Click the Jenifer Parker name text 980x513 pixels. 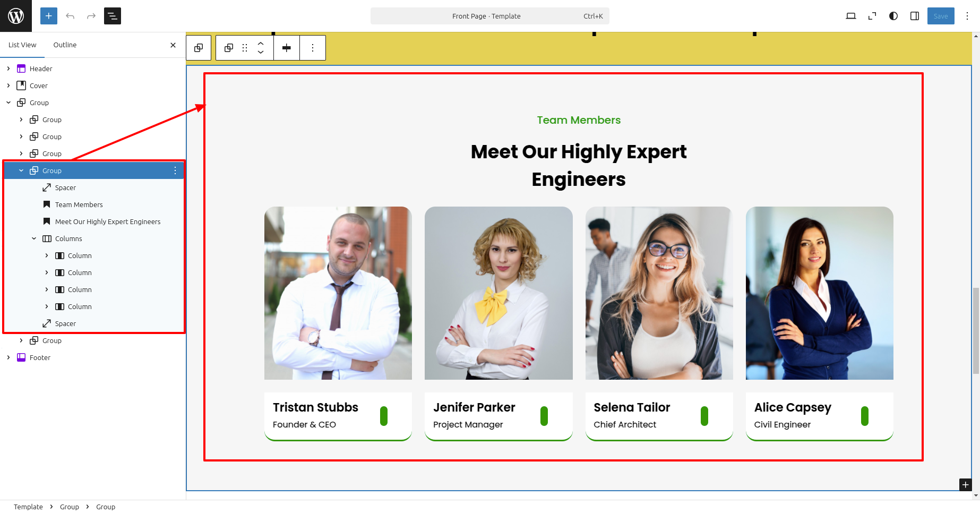pyautogui.click(x=474, y=407)
